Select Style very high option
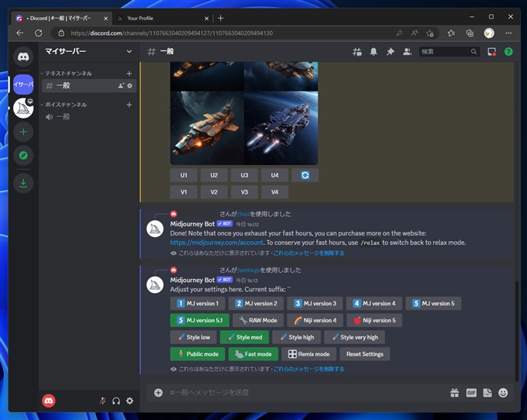527x420 pixels. (x=355, y=337)
